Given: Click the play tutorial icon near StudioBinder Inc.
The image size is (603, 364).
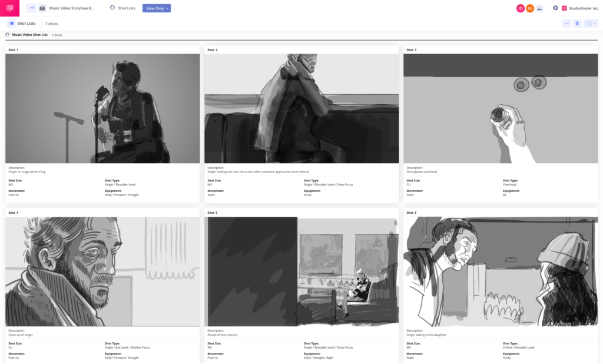Looking at the screenshot, I should [555, 8].
